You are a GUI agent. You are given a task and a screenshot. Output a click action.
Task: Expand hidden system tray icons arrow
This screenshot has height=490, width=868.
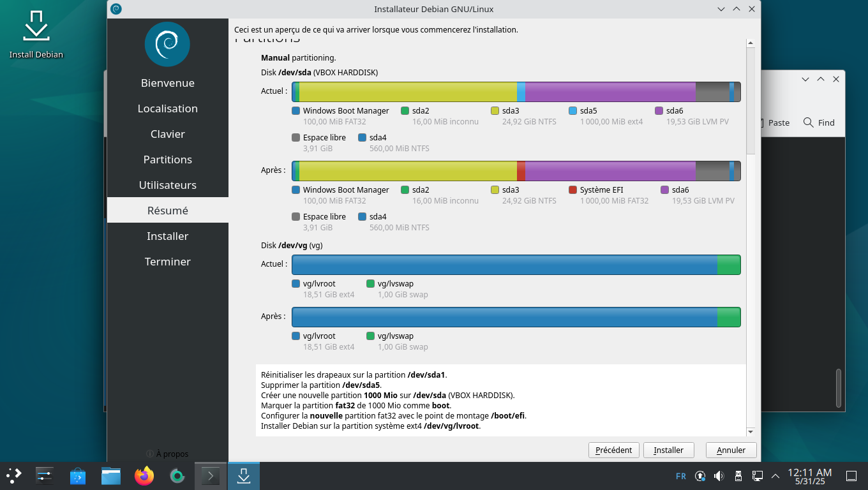click(775, 476)
